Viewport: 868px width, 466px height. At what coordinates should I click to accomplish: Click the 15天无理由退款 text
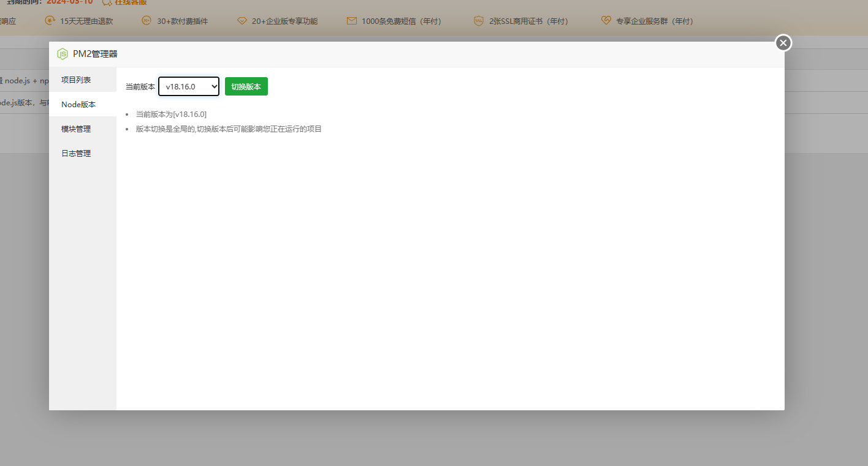(x=86, y=21)
